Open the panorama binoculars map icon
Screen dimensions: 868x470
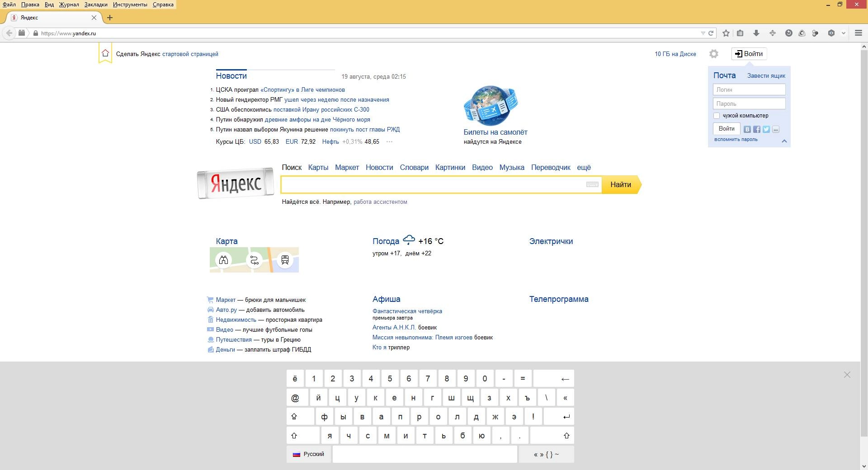click(223, 260)
